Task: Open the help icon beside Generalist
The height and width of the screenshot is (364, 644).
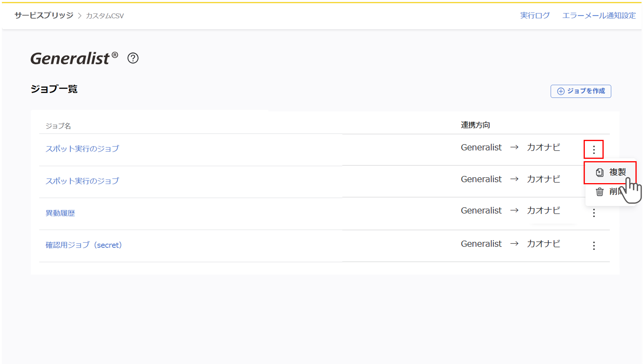Action: (x=133, y=58)
